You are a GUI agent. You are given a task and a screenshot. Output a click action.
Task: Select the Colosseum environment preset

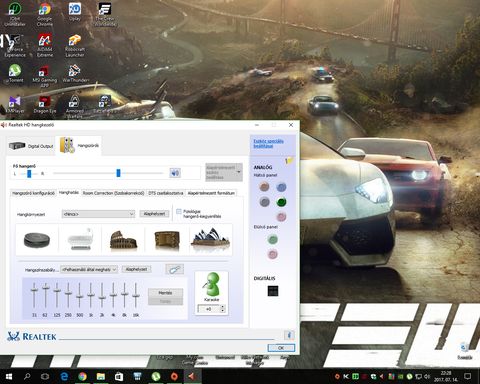coord(123,240)
